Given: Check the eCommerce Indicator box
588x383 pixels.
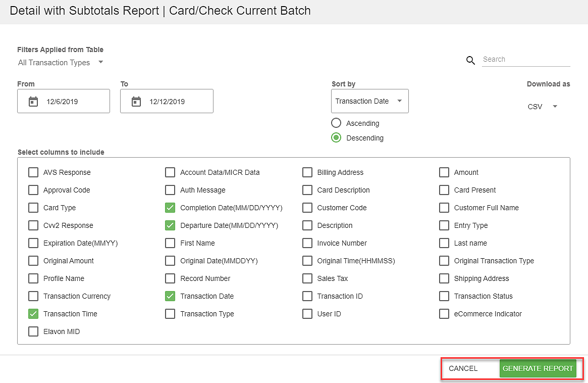Looking at the screenshot, I should (444, 314).
